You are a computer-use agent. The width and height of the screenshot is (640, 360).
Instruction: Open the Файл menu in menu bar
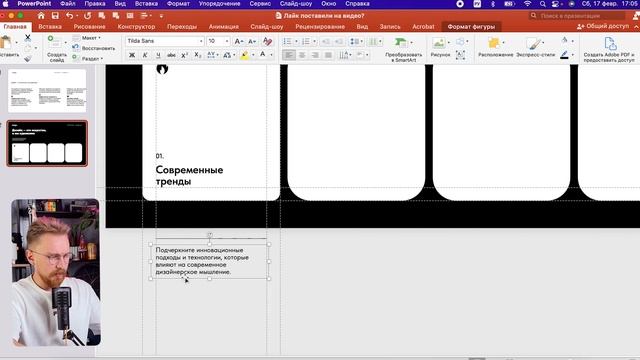point(68,4)
